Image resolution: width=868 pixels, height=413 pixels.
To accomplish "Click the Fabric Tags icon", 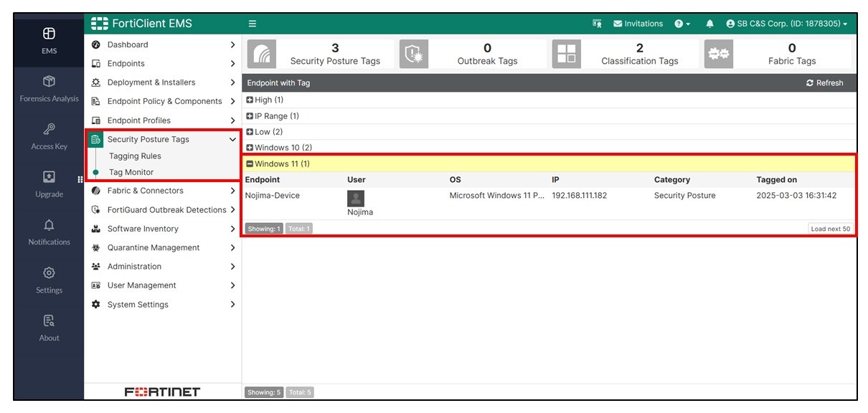I will pos(718,54).
